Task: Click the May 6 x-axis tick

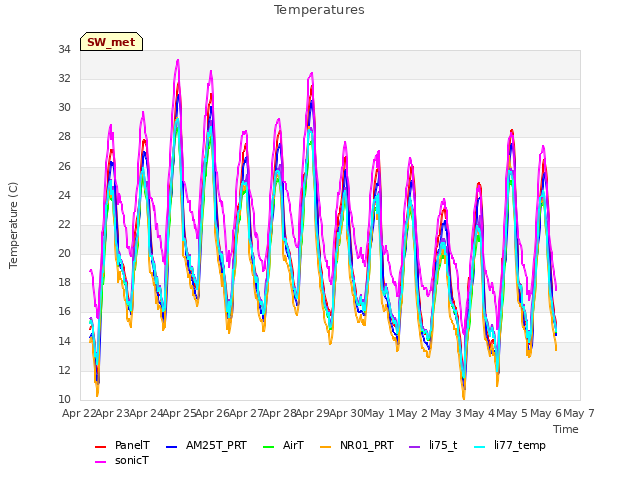Action: pos(546,413)
